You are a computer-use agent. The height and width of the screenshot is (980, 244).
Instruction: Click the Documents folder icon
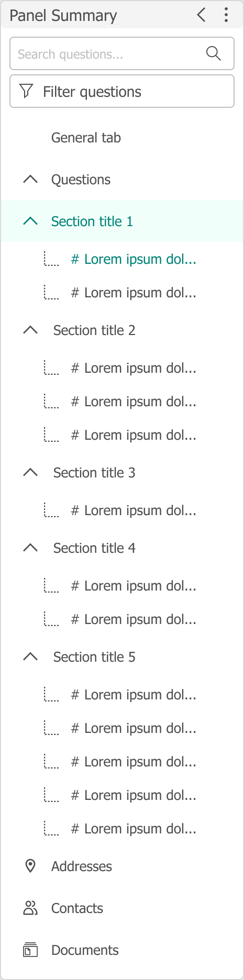point(30,950)
